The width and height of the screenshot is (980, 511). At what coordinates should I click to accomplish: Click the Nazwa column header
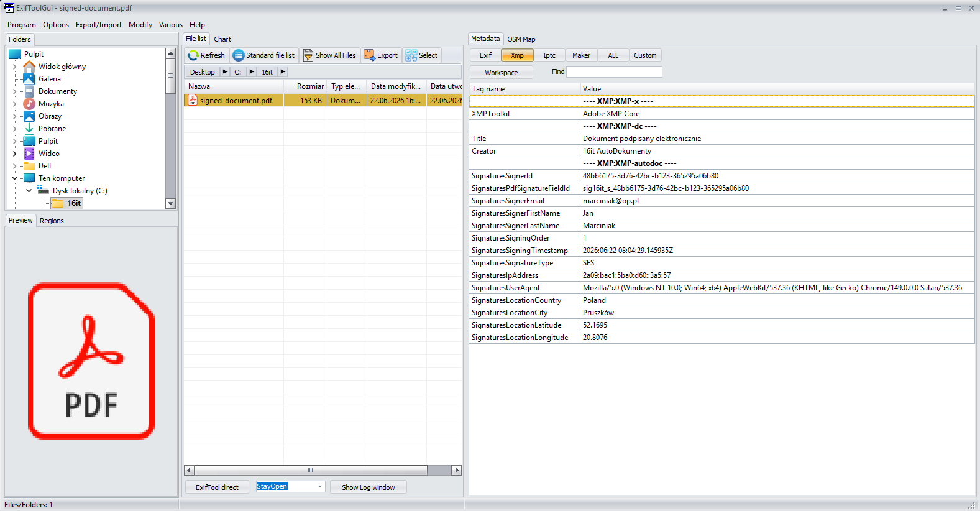pos(234,86)
